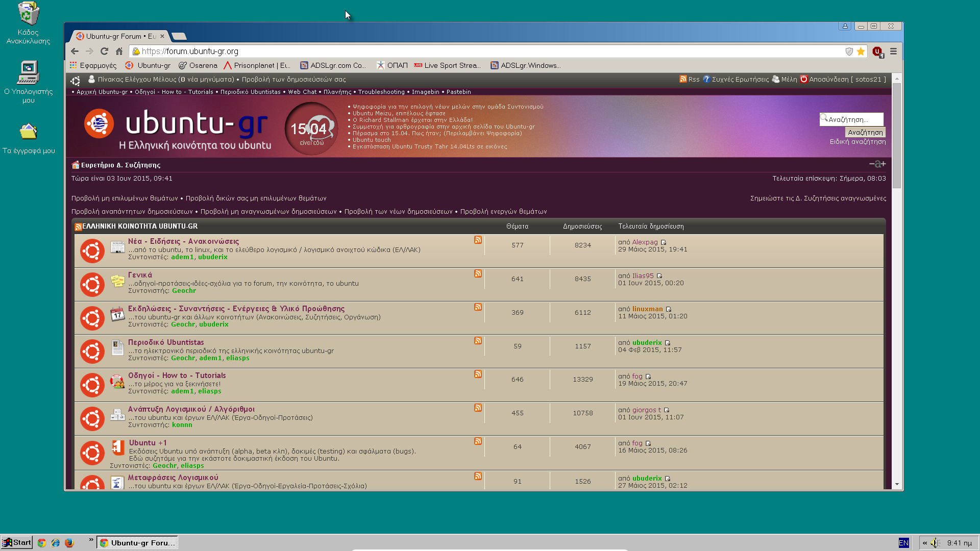The width and height of the screenshot is (980, 551).
Task: Expand hidden system tray icons arrow
Action: point(925,543)
